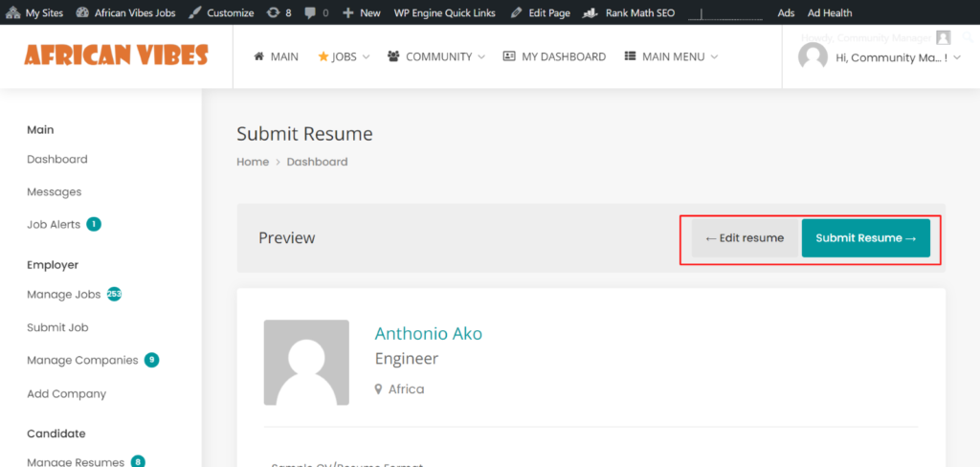
Task: Open the comments bubble icon
Action: 310,12
